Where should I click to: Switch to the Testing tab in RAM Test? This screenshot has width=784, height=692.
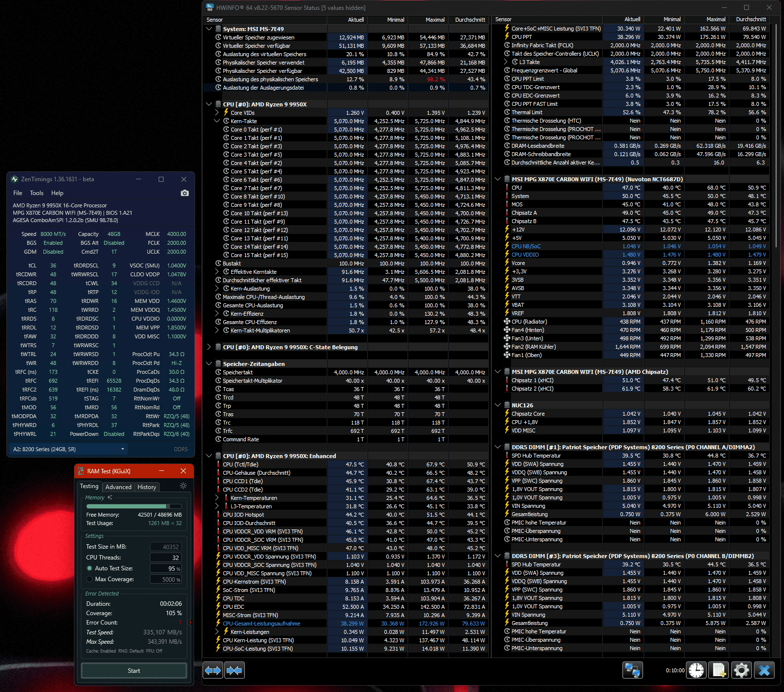coord(89,486)
